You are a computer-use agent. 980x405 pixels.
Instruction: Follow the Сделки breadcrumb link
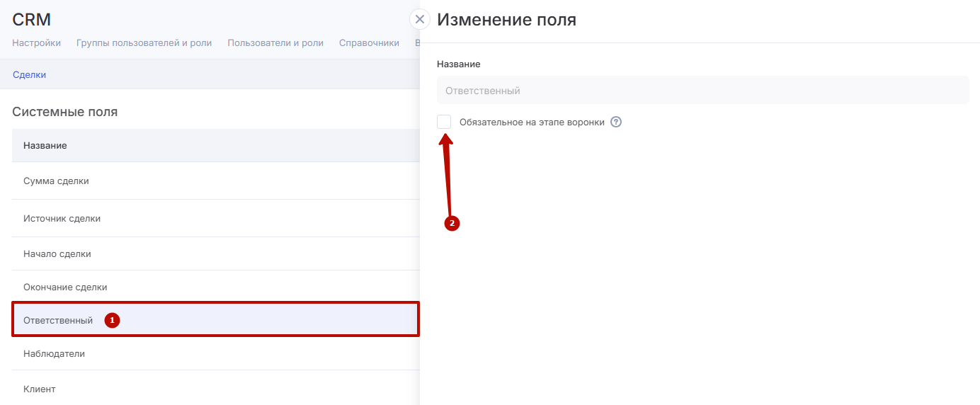29,74
